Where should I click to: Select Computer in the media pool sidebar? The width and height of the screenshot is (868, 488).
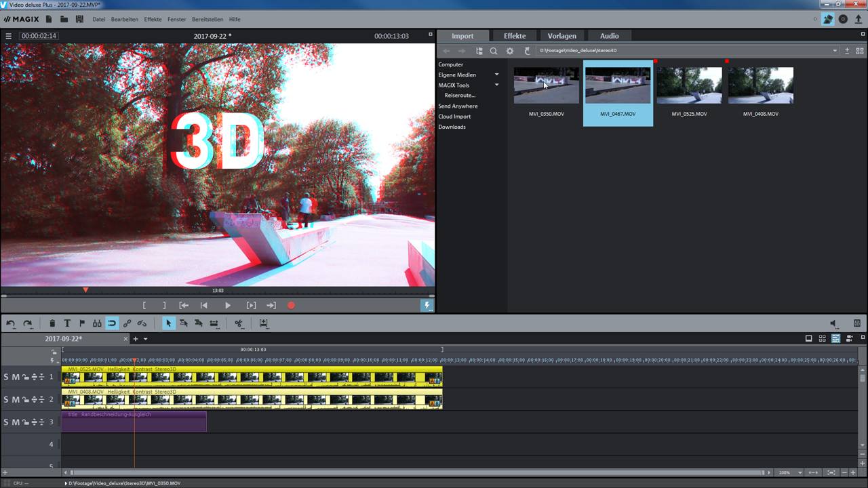click(x=451, y=64)
